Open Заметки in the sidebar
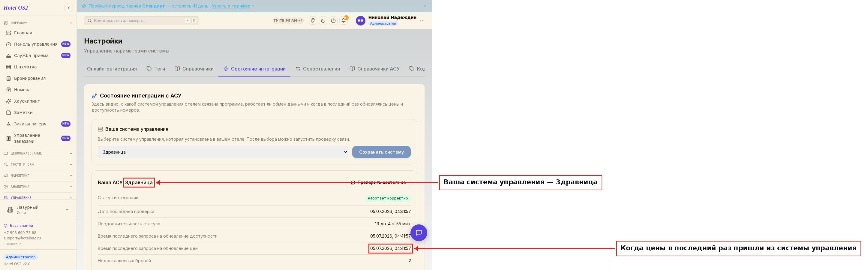This screenshot has width=868, height=270. point(38,112)
